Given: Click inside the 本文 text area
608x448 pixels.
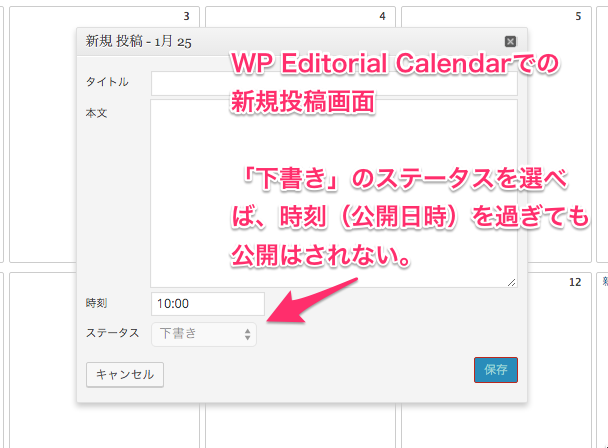Looking at the screenshot, I should click(334, 194).
